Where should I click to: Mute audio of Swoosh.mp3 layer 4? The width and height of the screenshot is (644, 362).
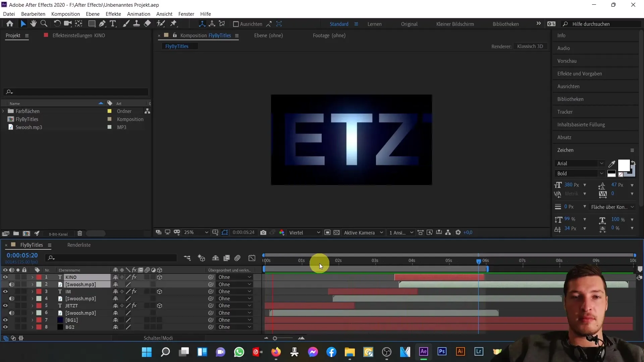click(x=11, y=299)
